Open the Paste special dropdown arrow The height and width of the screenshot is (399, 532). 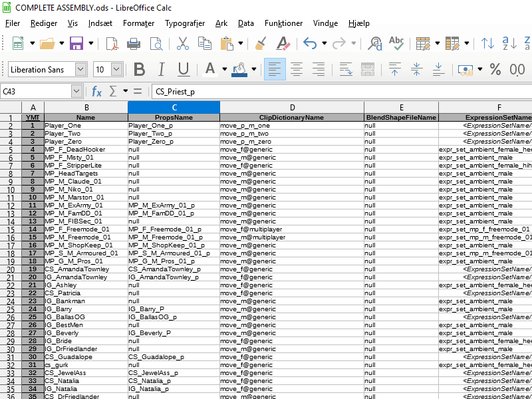tap(241, 43)
